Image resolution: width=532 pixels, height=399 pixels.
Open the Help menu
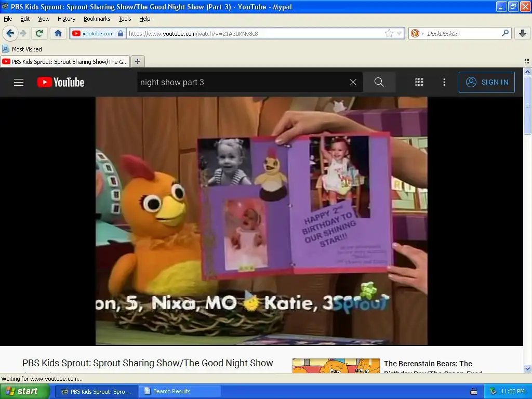click(x=144, y=19)
